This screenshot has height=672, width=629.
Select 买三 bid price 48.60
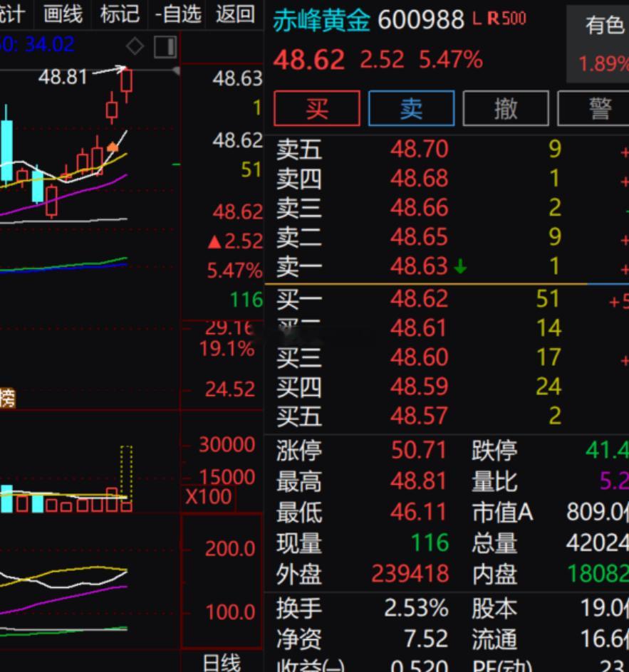pyautogui.click(x=419, y=357)
